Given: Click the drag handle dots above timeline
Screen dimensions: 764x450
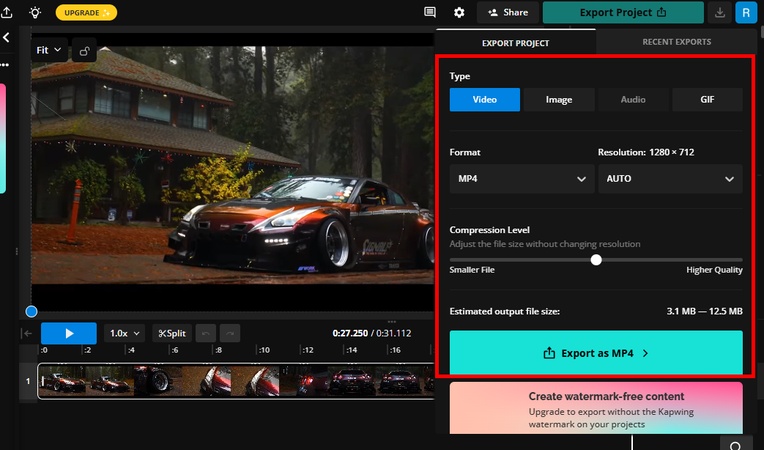Looking at the screenshot, I should coord(392,321).
